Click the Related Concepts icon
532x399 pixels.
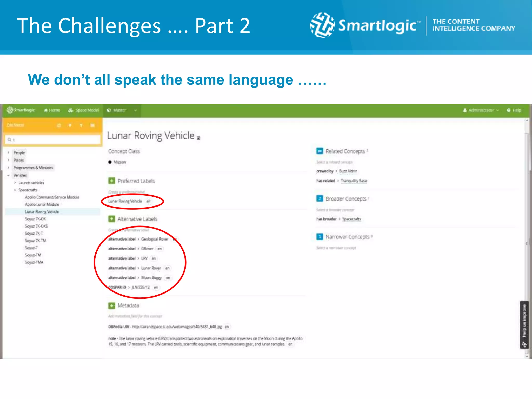pyautogui.click(x=320, y=151)
